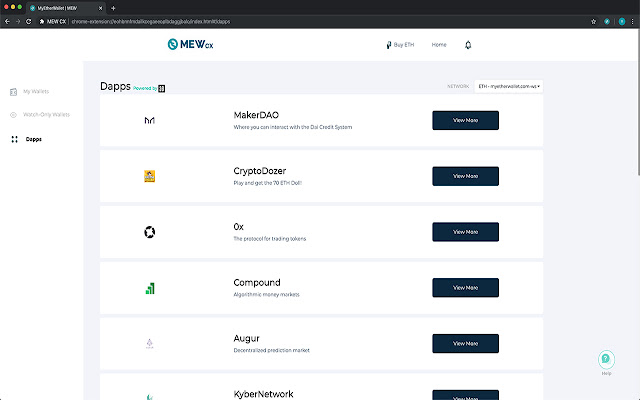The height and width of the screenshot is (400, 640).
Task: Click the Dapps page heading
Action: pyautogui.click(x=115, y=87)
